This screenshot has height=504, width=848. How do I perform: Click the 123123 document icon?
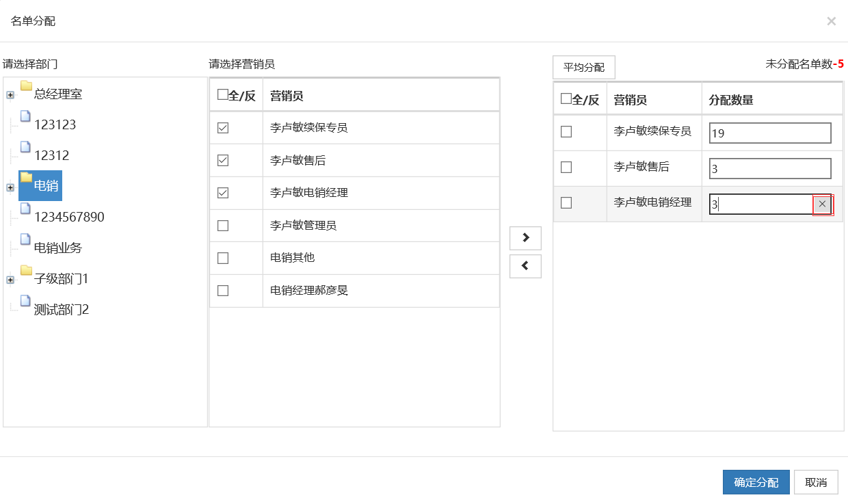pyautogui.click(x=26, y=117)
